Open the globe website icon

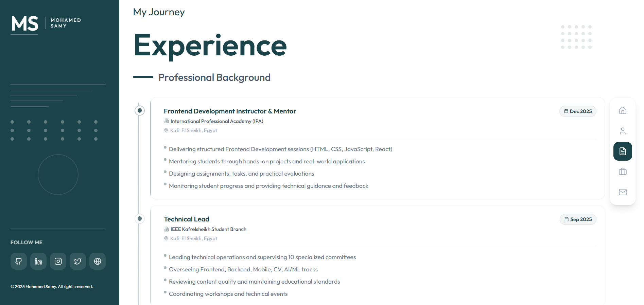pyautogui.click(x=98, y=261)
